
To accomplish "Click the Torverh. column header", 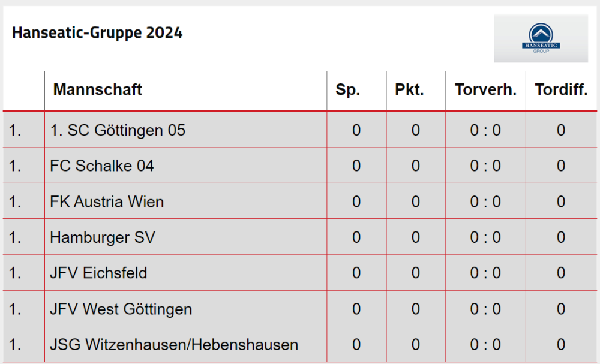I will pos(485,90).
